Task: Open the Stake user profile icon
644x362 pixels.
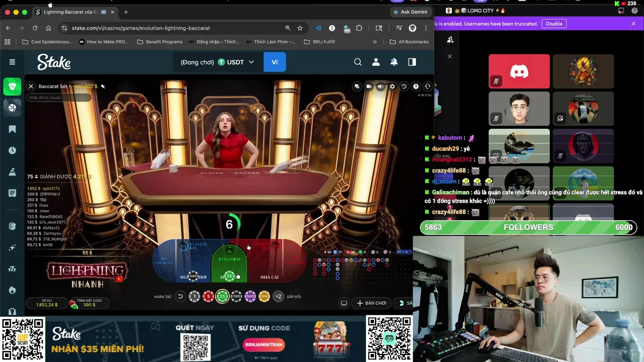Action: click(376, 62)
